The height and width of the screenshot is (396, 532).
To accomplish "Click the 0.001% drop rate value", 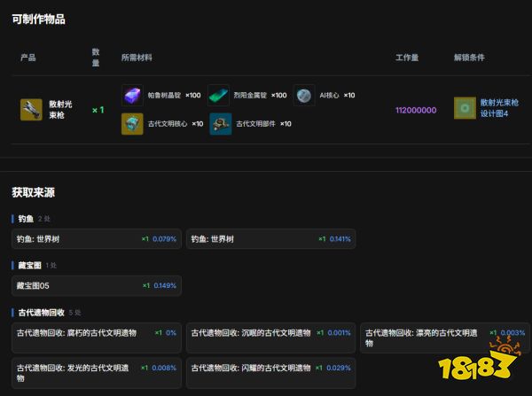I will pos(340,333).
